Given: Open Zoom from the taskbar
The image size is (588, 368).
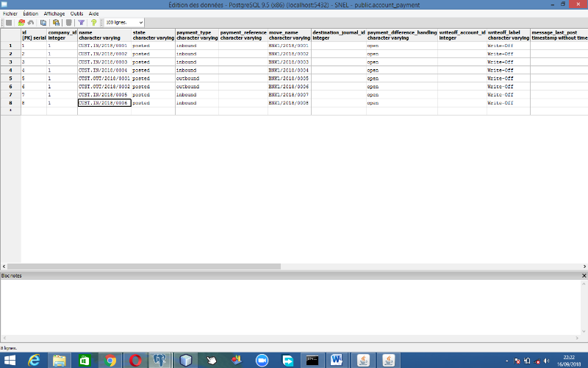Looking at the screenshot, I should (262, 361).
